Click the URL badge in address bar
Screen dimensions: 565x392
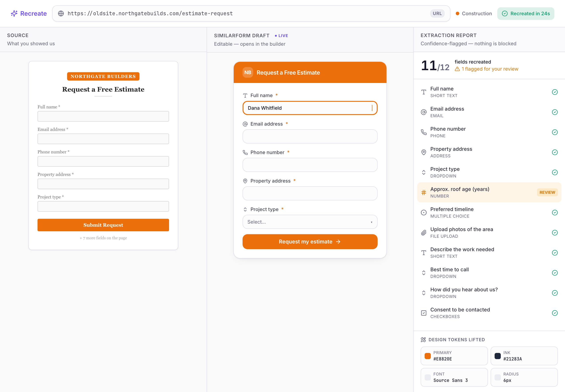(x=437, y=13)
